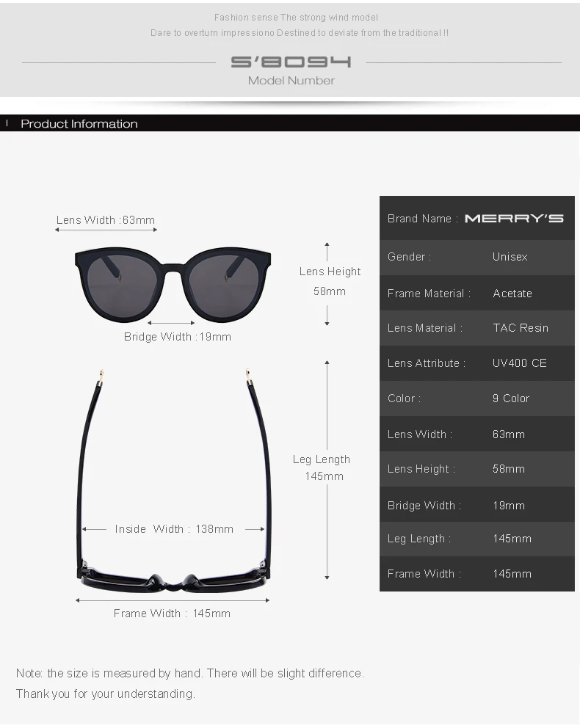Click the top-view sunglasses image
The height and width of the screenshot is (728, 580).
pos(174,481)
